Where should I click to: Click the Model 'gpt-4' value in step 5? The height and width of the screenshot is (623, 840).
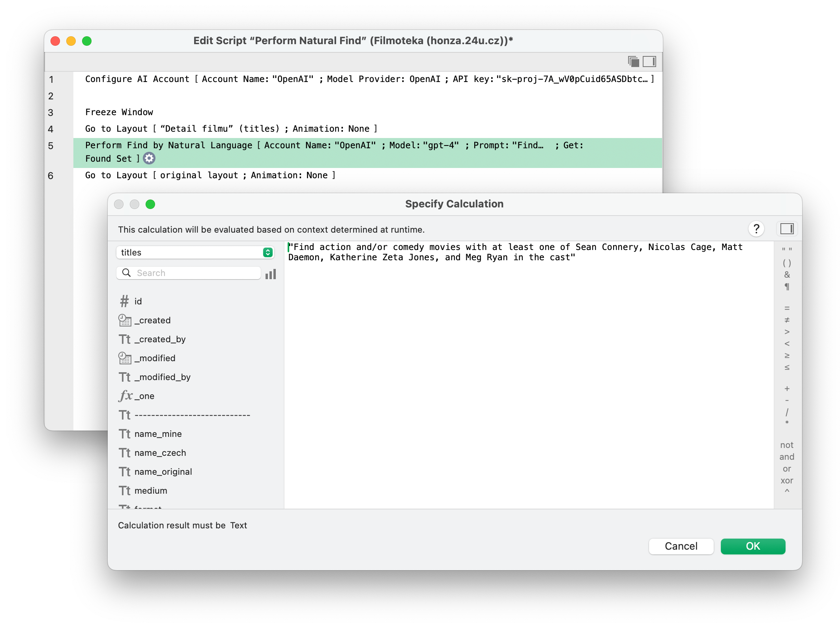441,145
